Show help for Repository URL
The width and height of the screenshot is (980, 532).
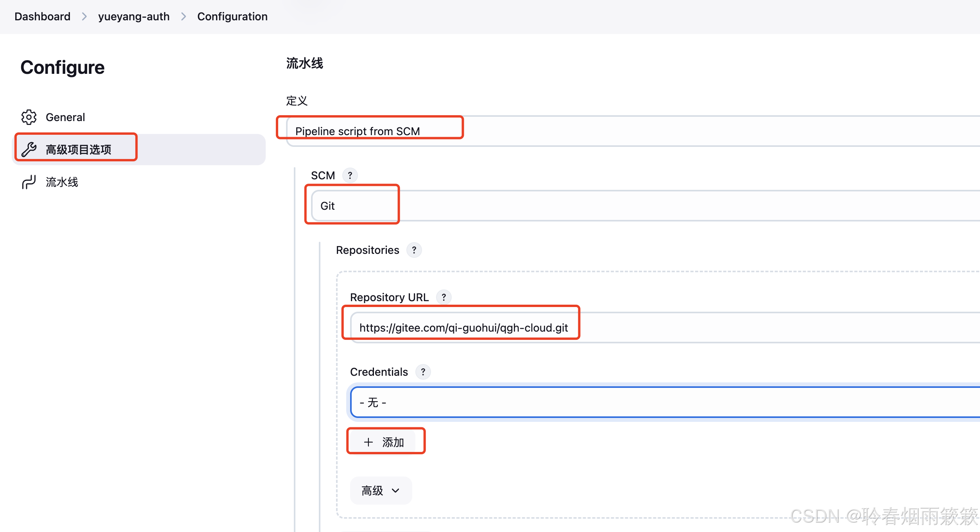(444, 297)
